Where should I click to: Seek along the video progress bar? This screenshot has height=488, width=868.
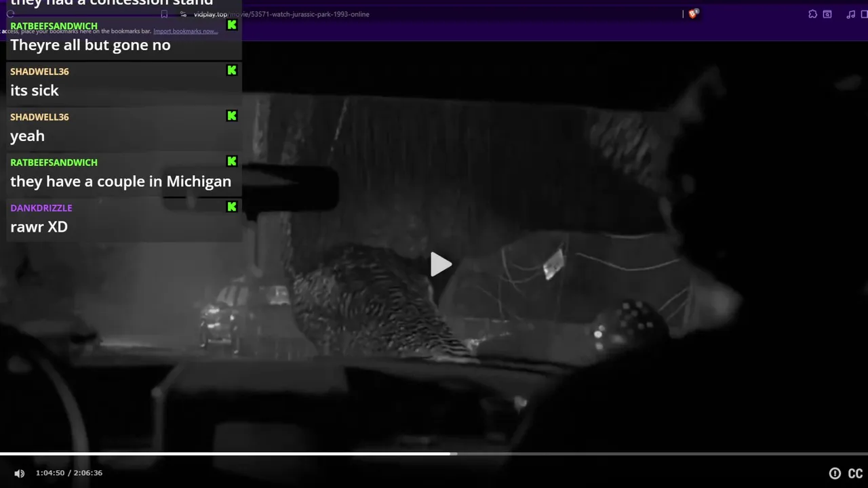tap(434, 453)
